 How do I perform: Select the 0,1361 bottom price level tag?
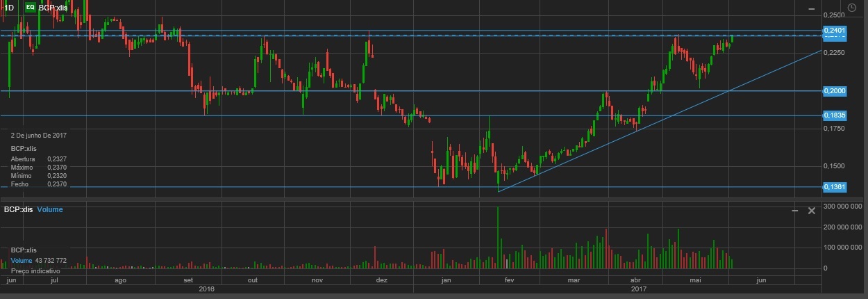[x=834, y=187]
